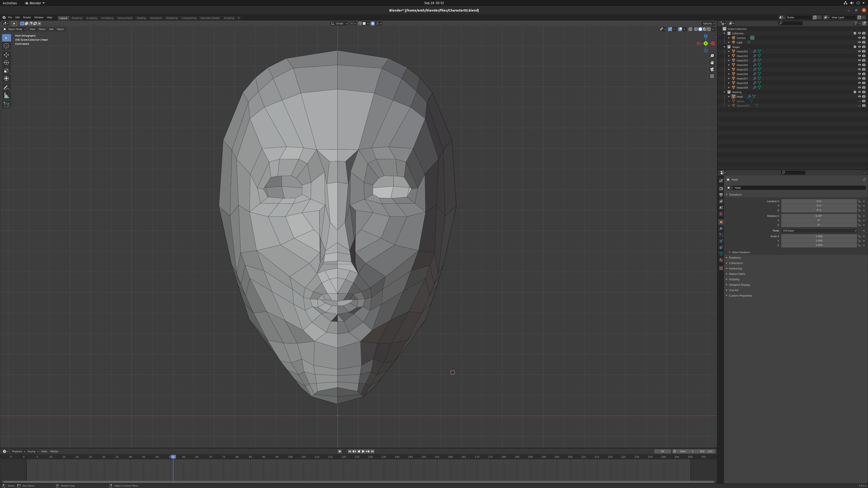Viewport: 868px width, 488px height.
Task: Click the play animation button
Action: [x=363, y=451]
